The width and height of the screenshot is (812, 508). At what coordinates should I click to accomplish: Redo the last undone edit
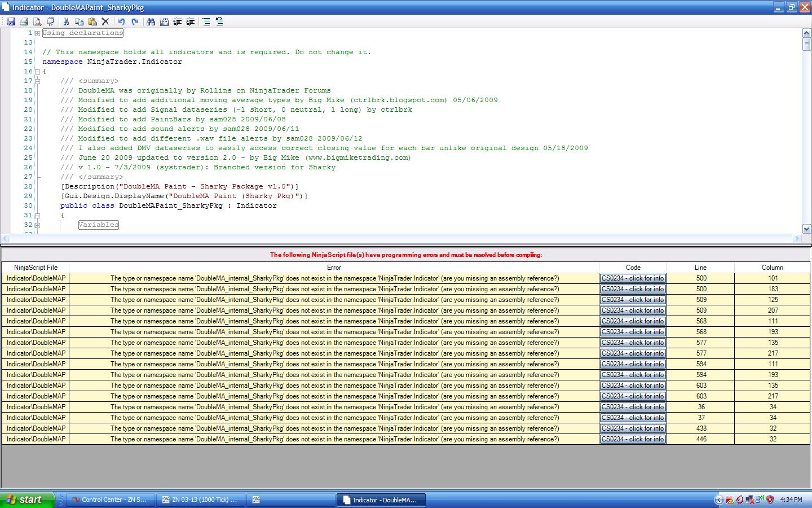tap(135, 21)
